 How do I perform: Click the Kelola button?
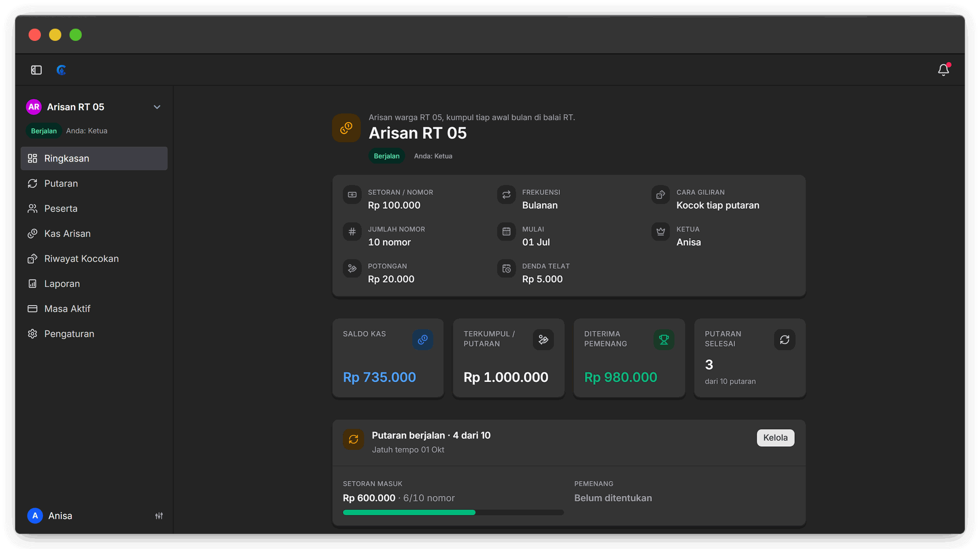(x=775, y=438)
